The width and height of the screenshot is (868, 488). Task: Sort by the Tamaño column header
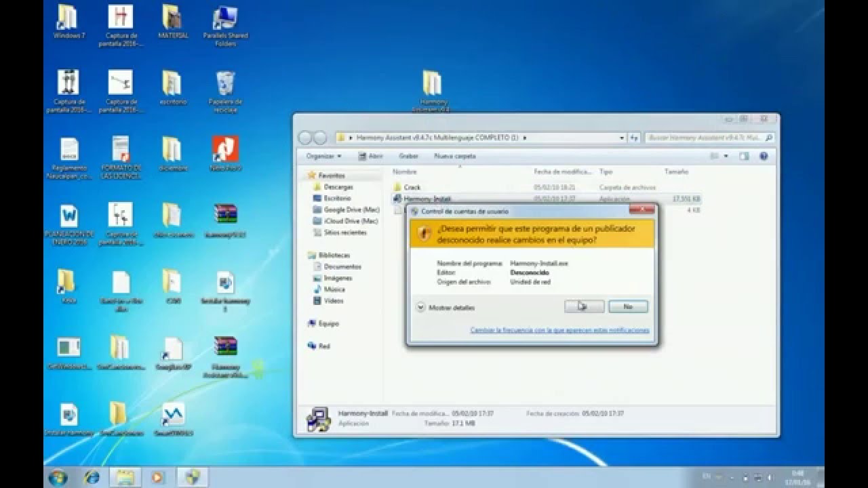click(x=675, y=172)
